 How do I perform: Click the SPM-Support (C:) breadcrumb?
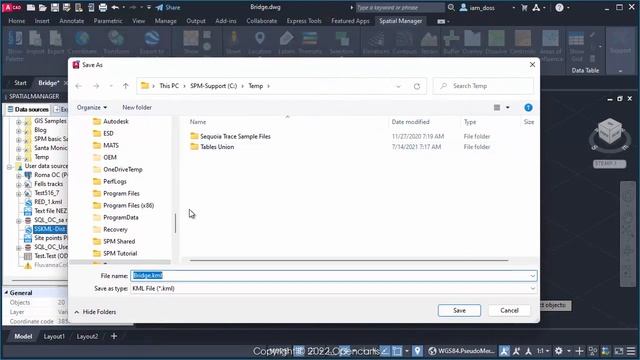[213, 86]
